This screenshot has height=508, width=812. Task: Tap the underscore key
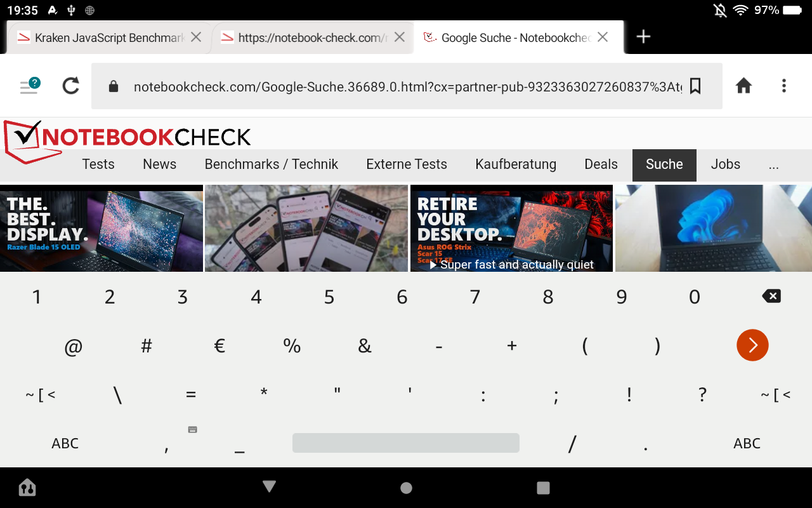coord(239,451)
